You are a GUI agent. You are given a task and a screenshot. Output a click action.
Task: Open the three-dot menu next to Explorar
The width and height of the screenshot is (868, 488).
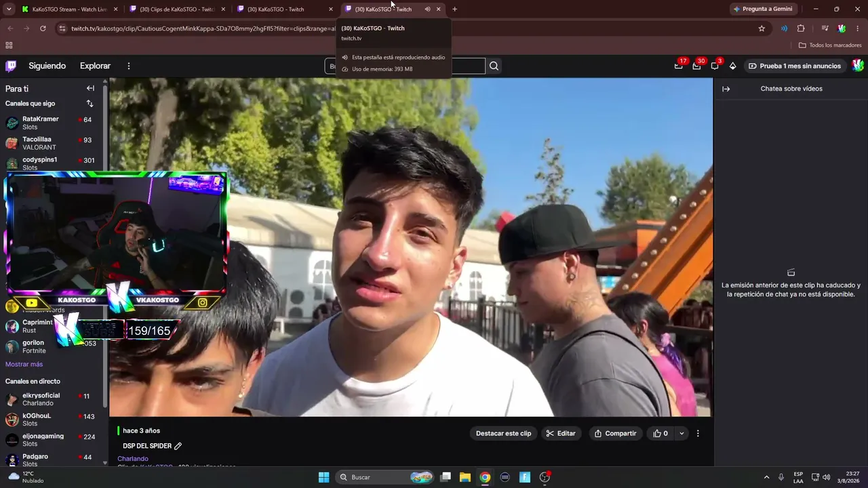click(129, 66)
